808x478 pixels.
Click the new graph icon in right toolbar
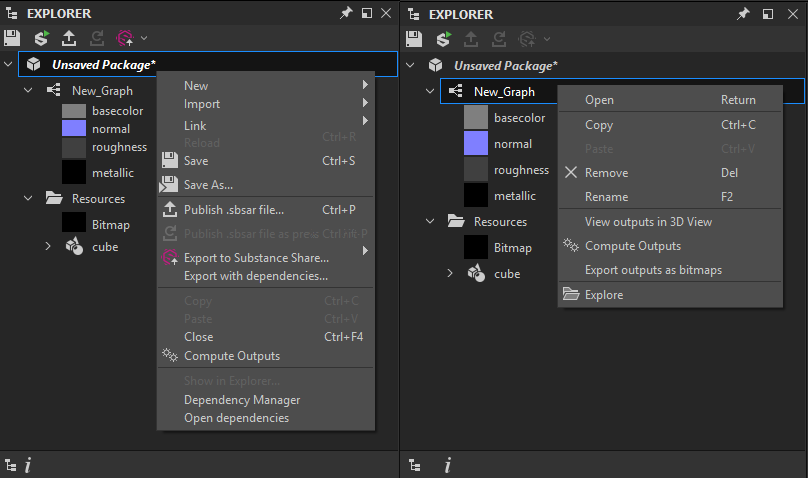point(442,38)
